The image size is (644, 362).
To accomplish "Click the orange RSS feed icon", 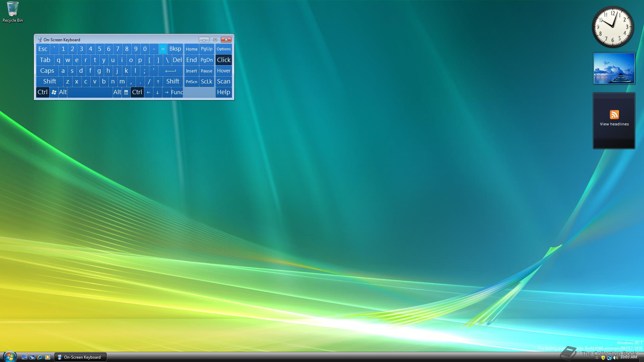I will click(x=614, y=115).
